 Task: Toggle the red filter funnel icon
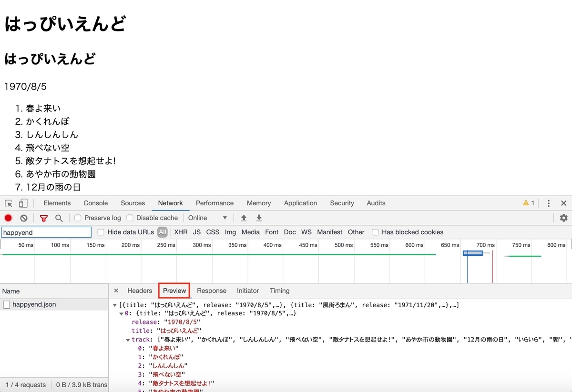(x=44, y=218)
